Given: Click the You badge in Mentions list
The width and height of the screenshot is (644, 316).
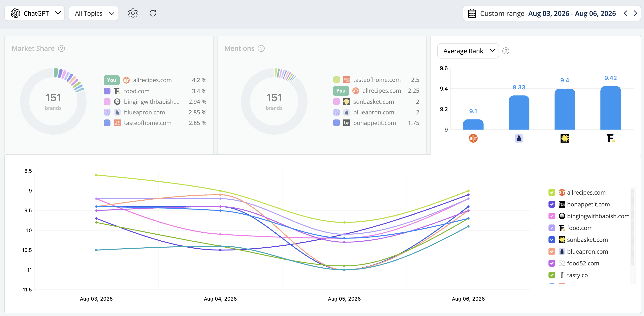Looking at the screenshot, I should pyautogui.click(x=341, y=91).
